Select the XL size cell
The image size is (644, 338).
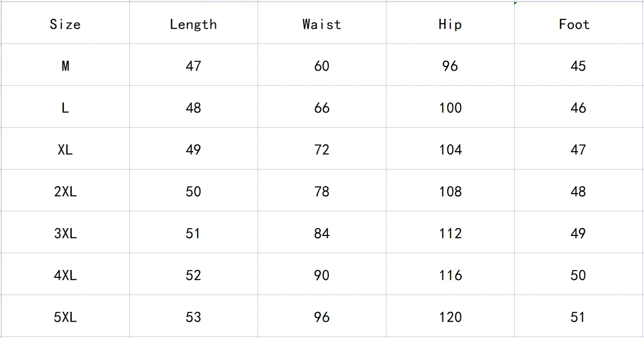pyautogui.click(x=65, y=150)
